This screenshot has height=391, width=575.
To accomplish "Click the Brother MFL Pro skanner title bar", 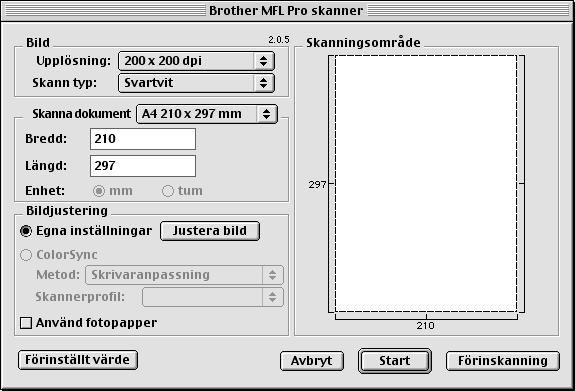I will (286, 11).
